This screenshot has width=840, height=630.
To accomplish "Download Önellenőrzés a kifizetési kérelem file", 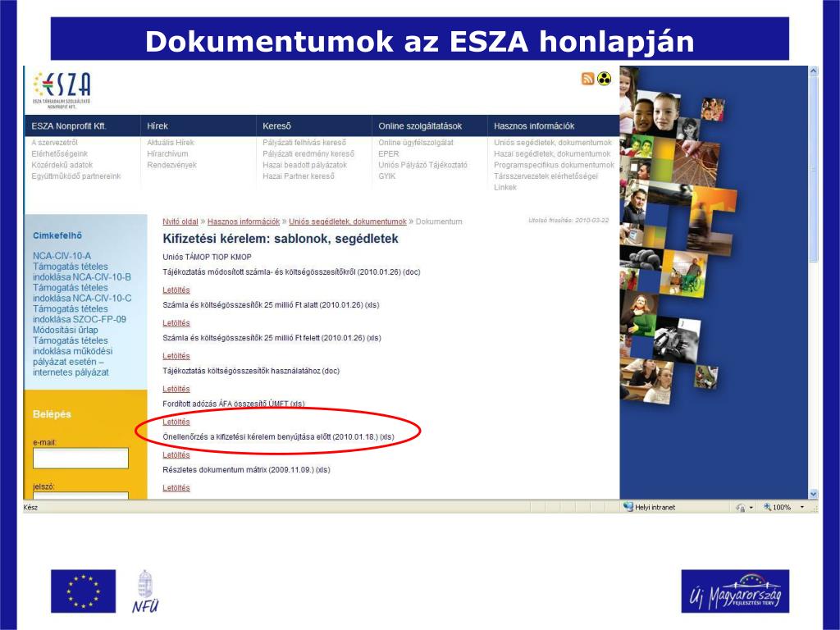I will click(x=176, y=454).
